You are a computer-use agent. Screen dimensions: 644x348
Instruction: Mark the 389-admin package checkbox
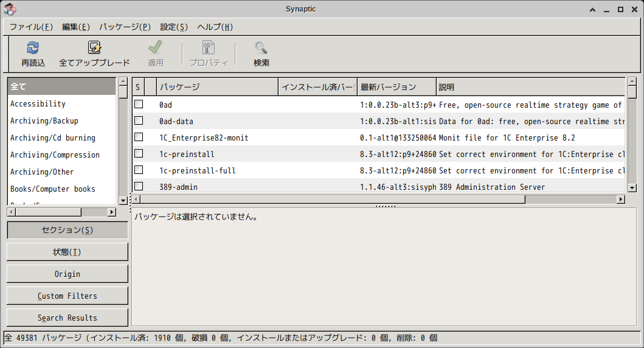point(139,187)
